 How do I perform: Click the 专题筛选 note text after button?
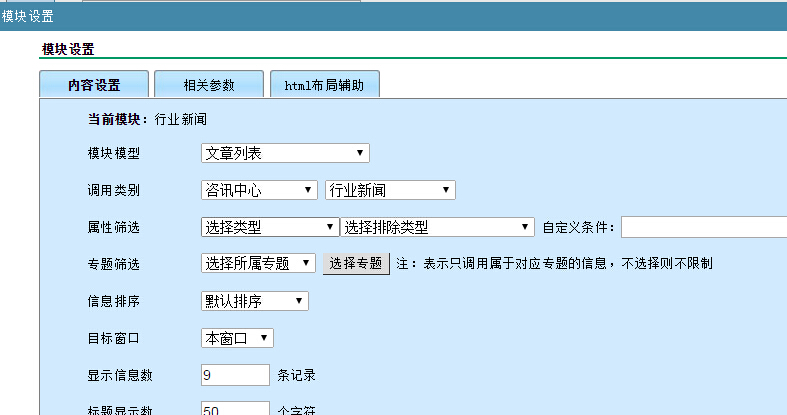point(554,264)
